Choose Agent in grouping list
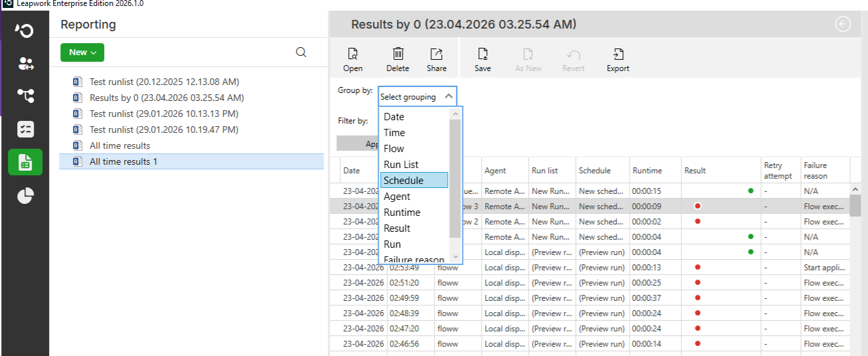This screenshot has width=868, height=356. click(x=414, y=196)
